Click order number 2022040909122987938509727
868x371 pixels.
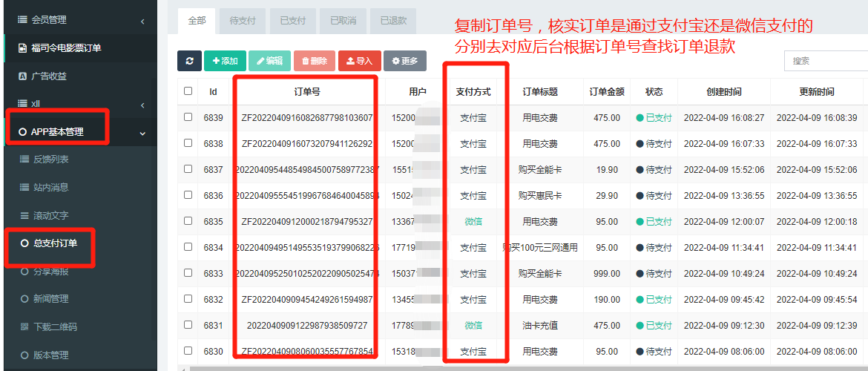tap(307, 326)
